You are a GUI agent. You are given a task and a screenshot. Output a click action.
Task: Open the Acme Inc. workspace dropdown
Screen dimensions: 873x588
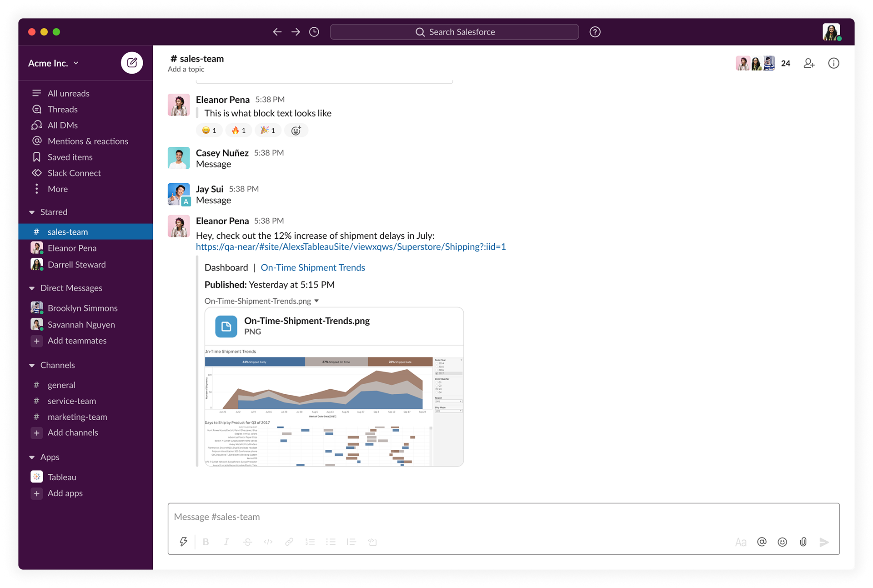pyautogui.click(x=53, y=63)
